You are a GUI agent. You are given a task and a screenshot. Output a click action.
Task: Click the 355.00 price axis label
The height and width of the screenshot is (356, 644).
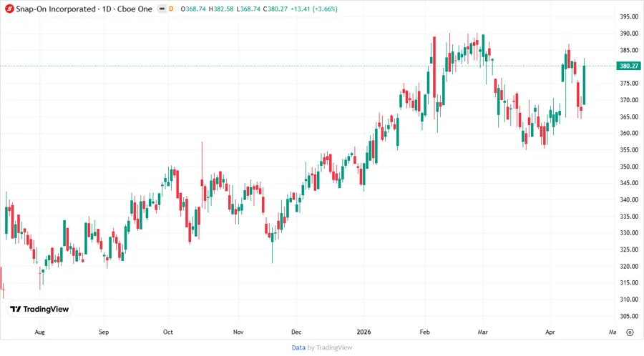pyautogui.click(x=629, y=149)
